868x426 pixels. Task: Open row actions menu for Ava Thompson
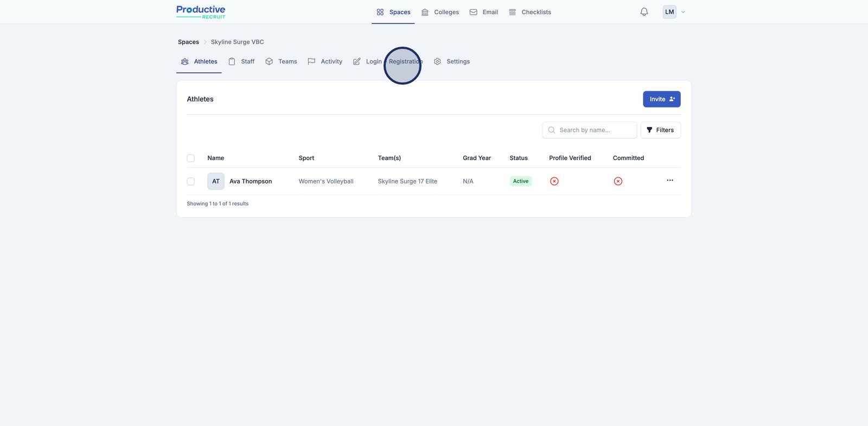click(x=669, y=180)
